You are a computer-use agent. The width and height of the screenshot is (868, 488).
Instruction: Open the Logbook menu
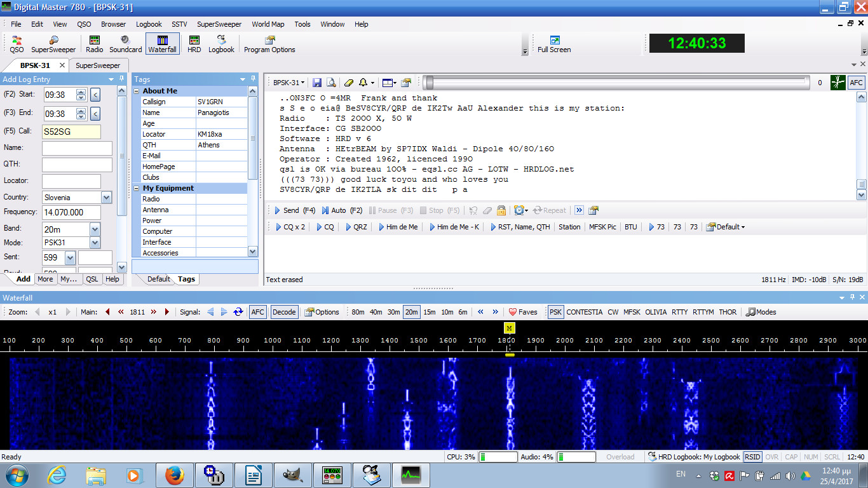149,24
